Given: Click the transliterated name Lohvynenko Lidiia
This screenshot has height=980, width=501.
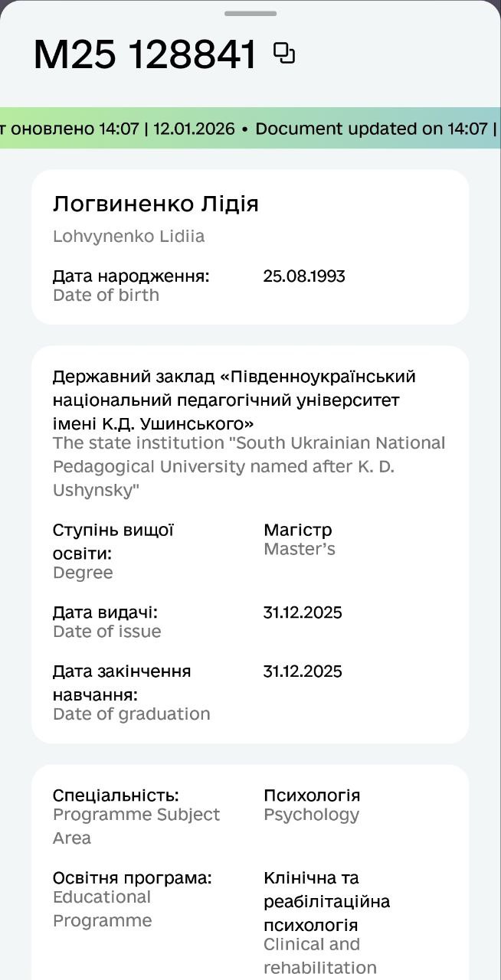Looking at the screenshot, I should tap(129, 237).
